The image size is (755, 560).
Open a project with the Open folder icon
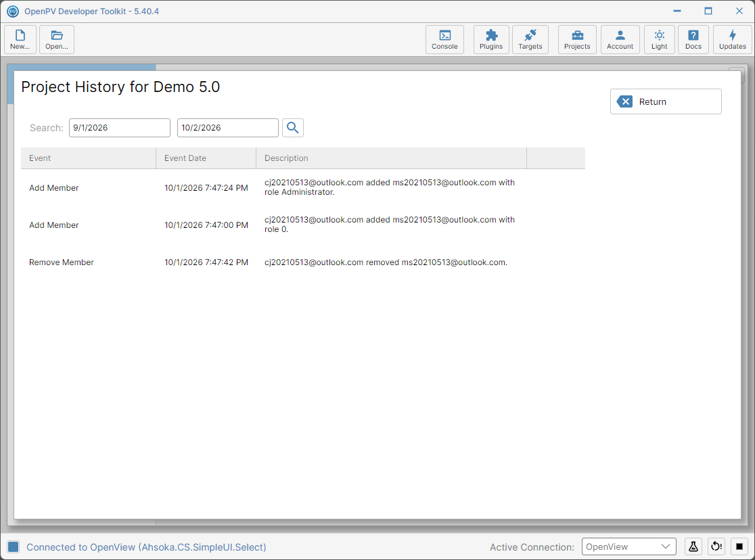pyautogui.click(x=57, y=39)
